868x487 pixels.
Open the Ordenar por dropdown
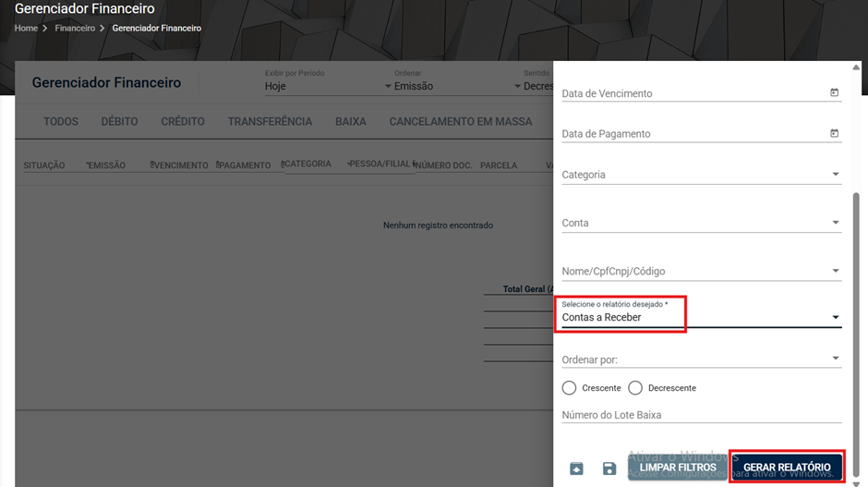coord(702,359)
